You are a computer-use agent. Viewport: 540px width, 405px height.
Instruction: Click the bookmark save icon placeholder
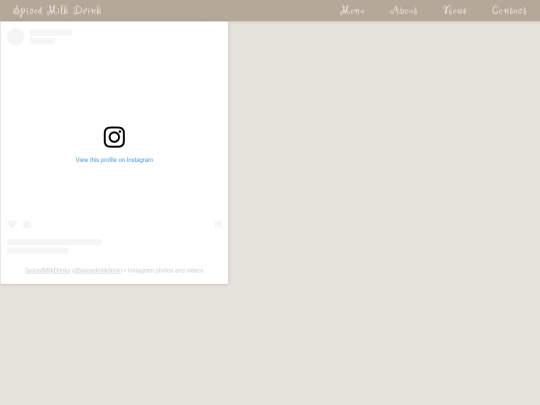(x=218, y=225)
